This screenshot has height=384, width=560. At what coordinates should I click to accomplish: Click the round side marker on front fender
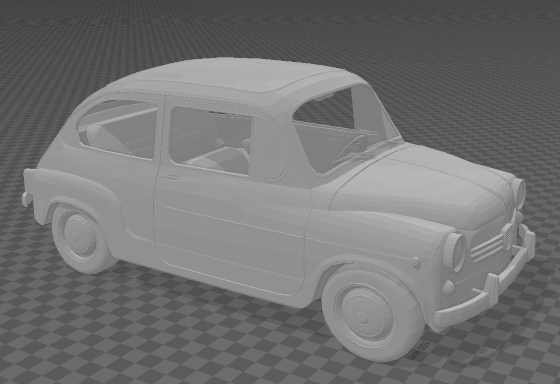coord(416,262)
